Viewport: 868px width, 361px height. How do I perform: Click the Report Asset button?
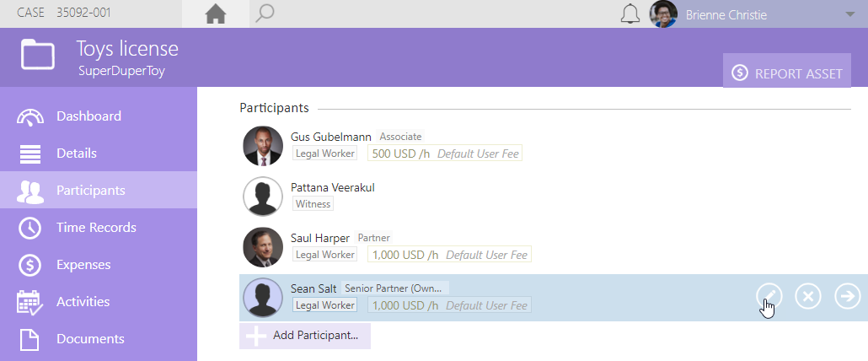[786, 70]
